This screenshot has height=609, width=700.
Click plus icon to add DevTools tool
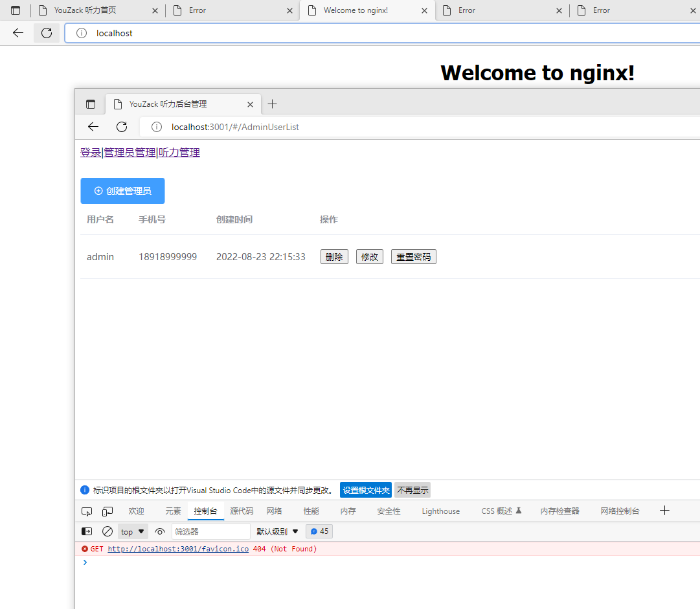tap(664, 511)
